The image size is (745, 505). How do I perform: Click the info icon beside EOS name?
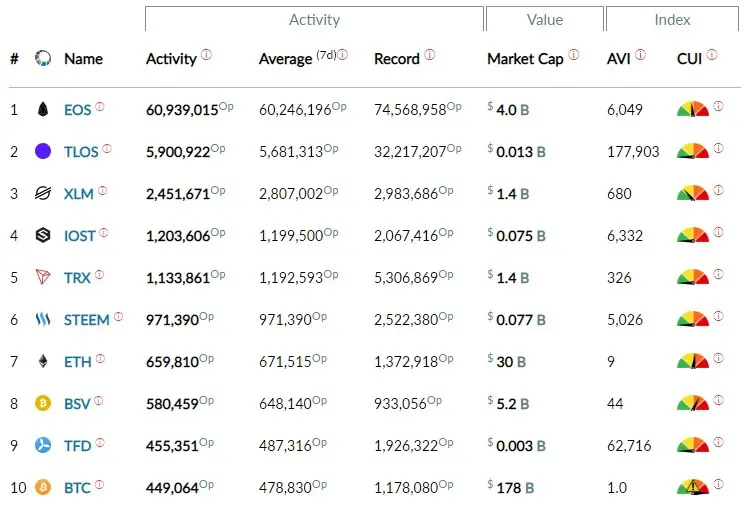[x=99, y=106]
